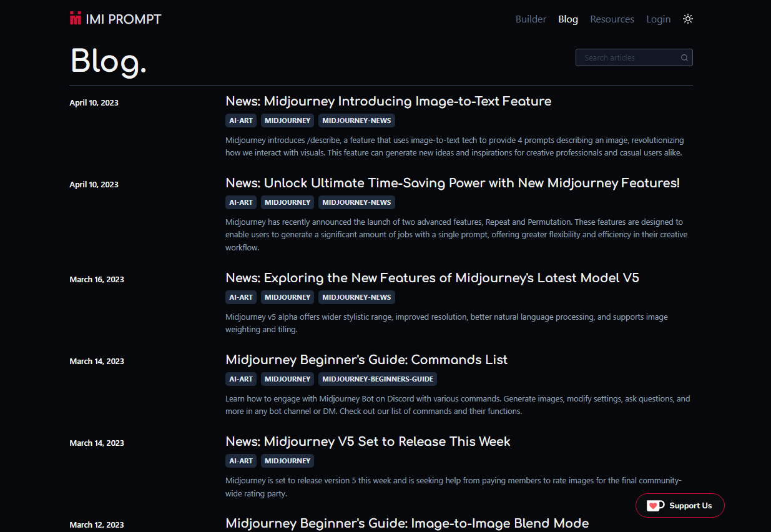
Task: Click the April 10, 2023 date beside Image-to-Text article
Action: click(x=94, y=103)
